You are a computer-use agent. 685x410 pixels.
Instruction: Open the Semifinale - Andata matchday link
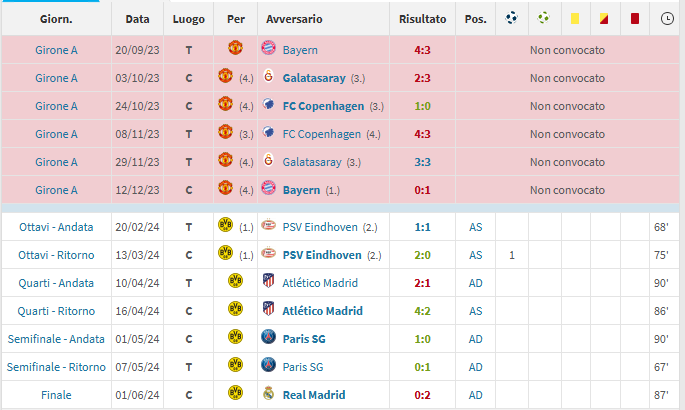click(56, 339)
